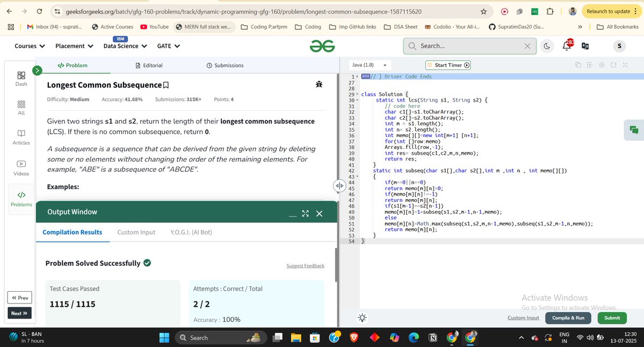Toggle dark mode with the moon icon
The width and height of the screenshot is (644, 347).
pos(547,46)
